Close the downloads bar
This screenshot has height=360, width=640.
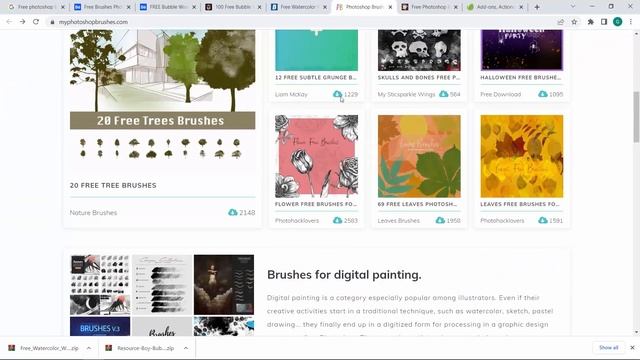click(632, 348)
